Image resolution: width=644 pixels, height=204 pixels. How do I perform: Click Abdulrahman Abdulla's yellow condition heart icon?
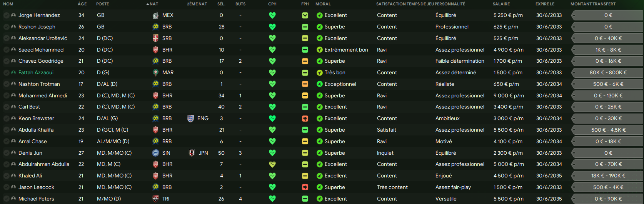272,164
